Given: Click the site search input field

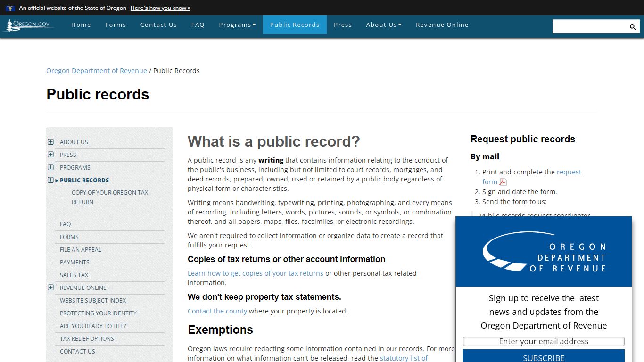Looking at the screenshot, I should pyautogui.click(x=590, y=27).
